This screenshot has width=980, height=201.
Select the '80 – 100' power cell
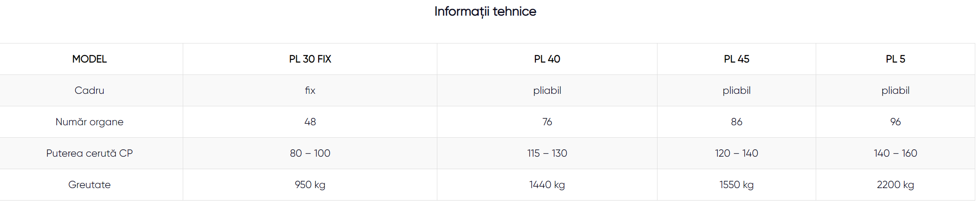310,153
